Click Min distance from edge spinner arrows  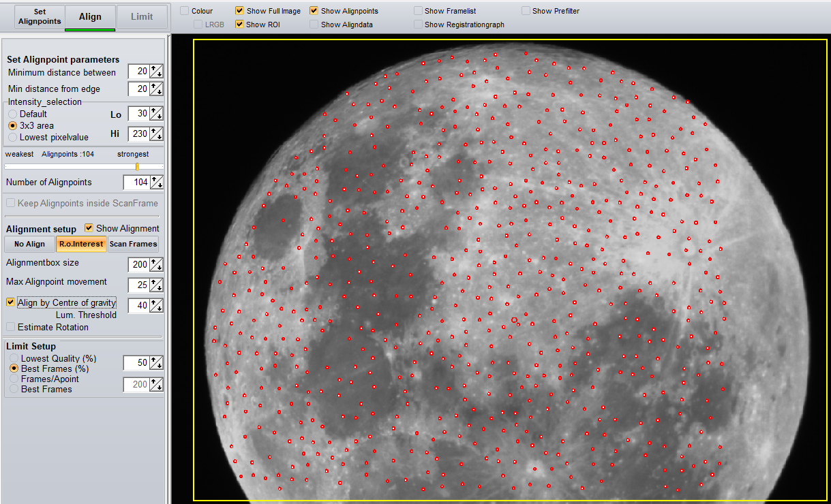click(156, 89)
